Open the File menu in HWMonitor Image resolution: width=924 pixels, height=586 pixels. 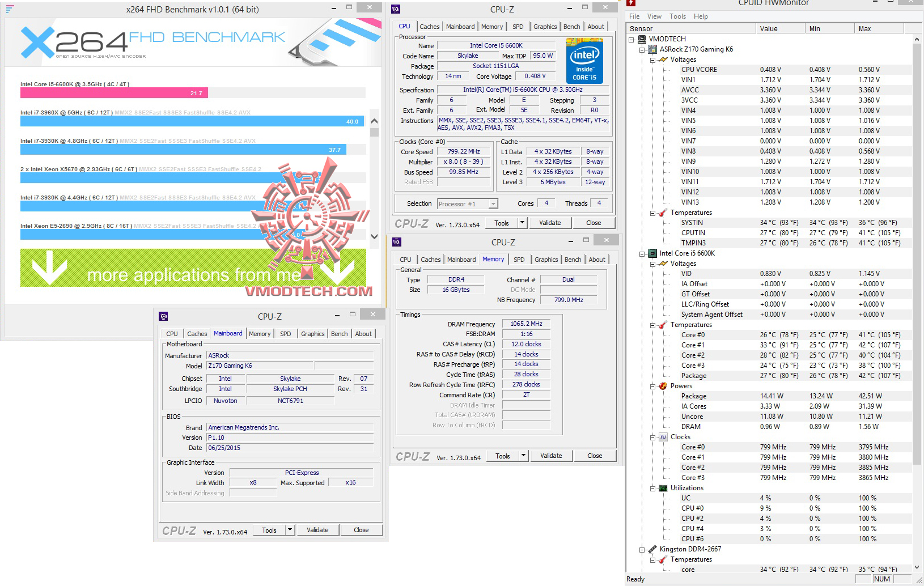634,16
